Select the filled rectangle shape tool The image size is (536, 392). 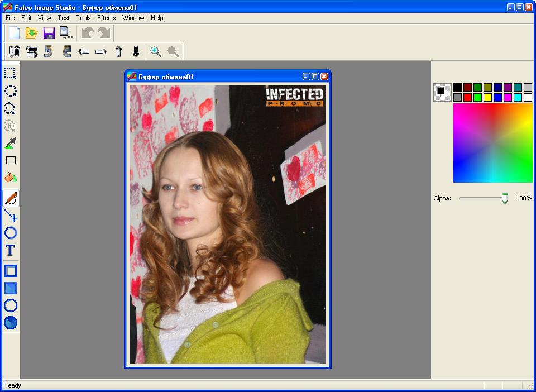click(10, 288)
